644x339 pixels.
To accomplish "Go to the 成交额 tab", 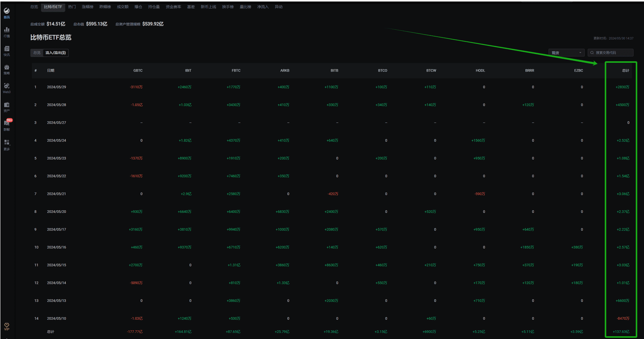I will (x=122, y=7).
